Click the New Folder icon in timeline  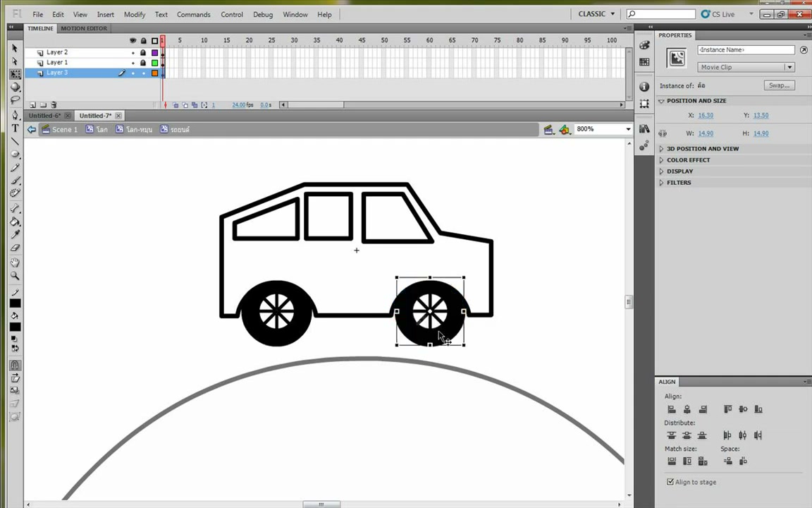[x=43, y=104]
